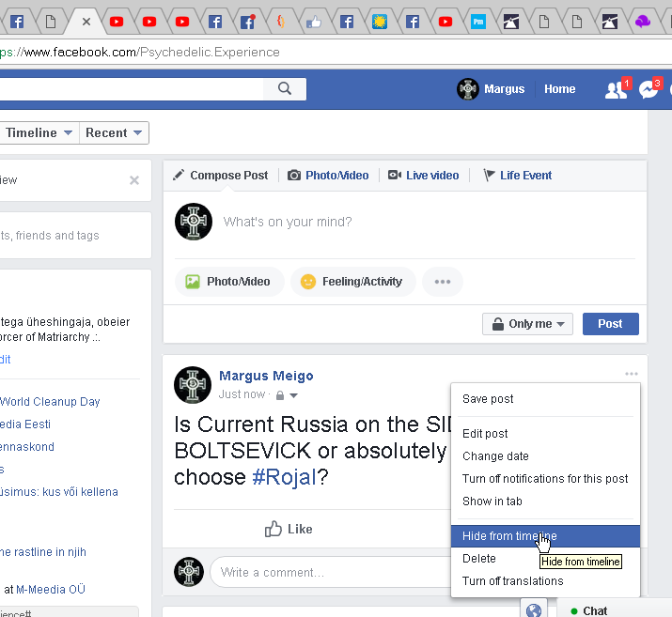Open the Timeline dropdown
672x617 pixels.
point(39,132)
